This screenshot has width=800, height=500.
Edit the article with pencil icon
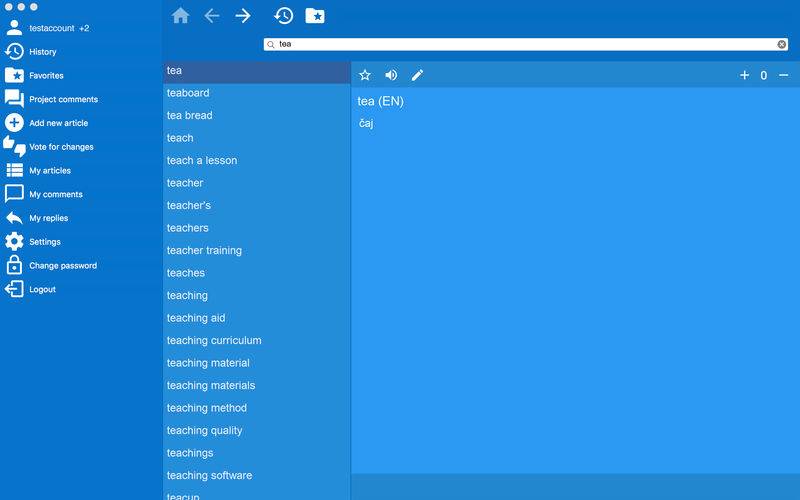click(x=418, y=75)
